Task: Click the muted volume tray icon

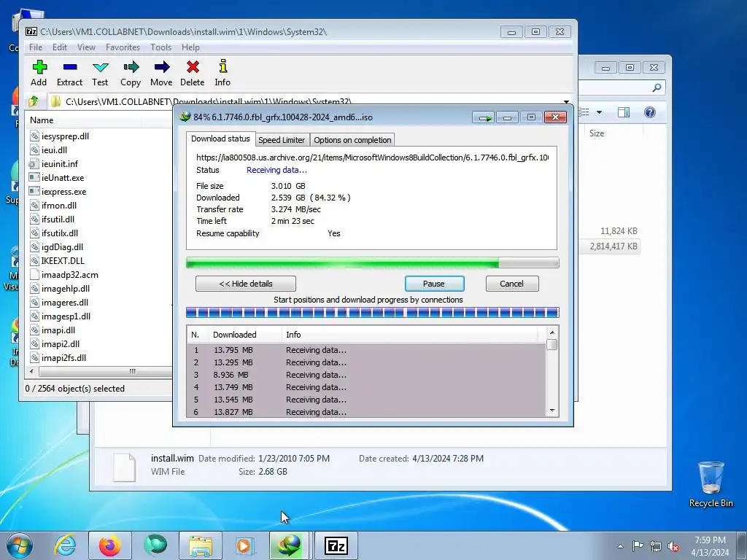Action: click(x=673, y=546)
